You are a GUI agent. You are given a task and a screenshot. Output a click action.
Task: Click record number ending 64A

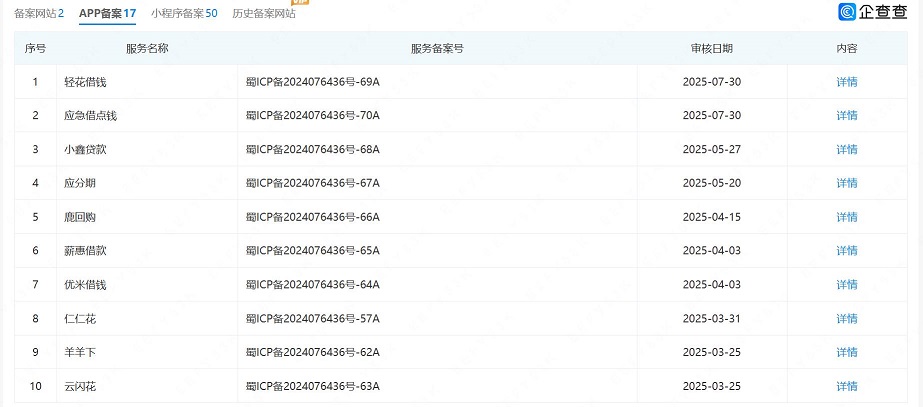coord(313,285)
